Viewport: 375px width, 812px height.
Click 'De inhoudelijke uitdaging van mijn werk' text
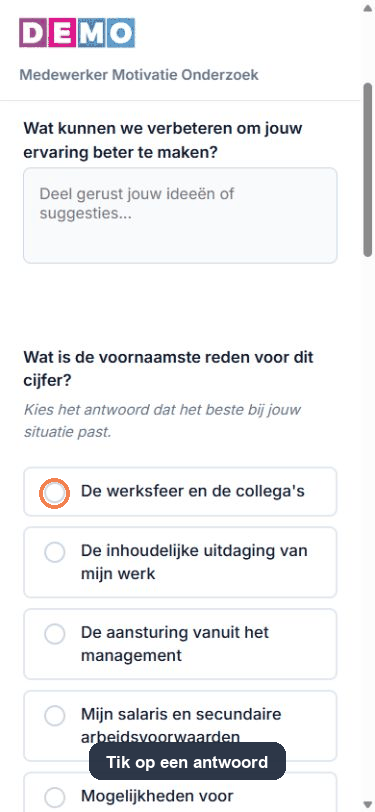194,562
